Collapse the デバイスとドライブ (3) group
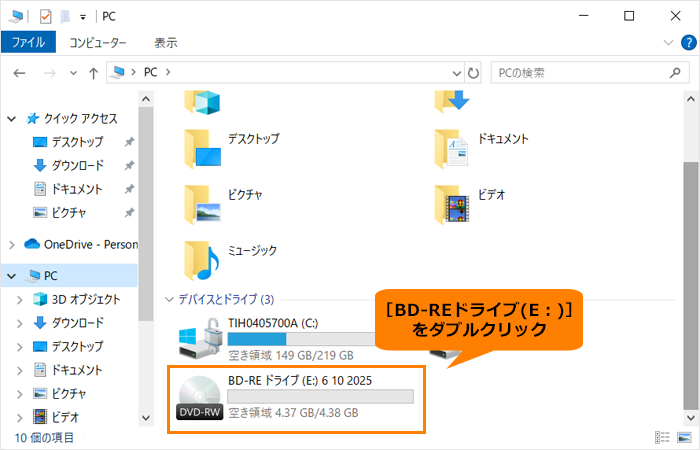 point(169,300)
